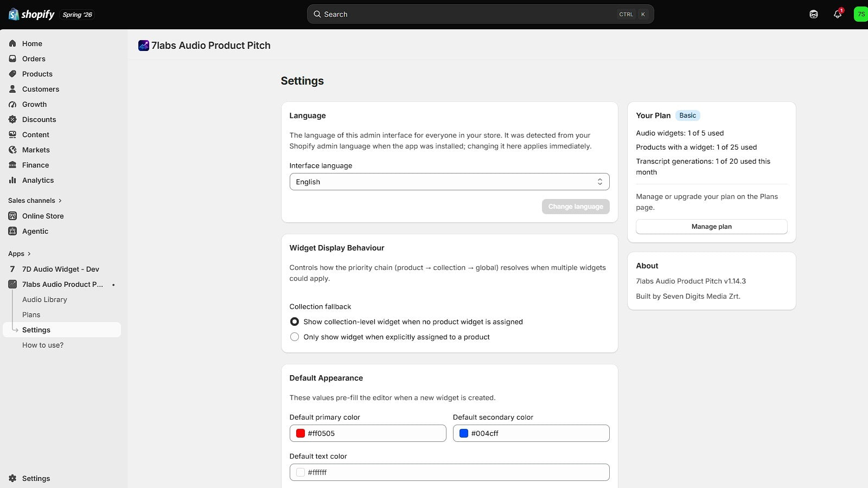The height and width of the screenshot is (488, 868).
Task: Open the Interface language dropdown
Action: pyautogui.click(x=449, y=182)
